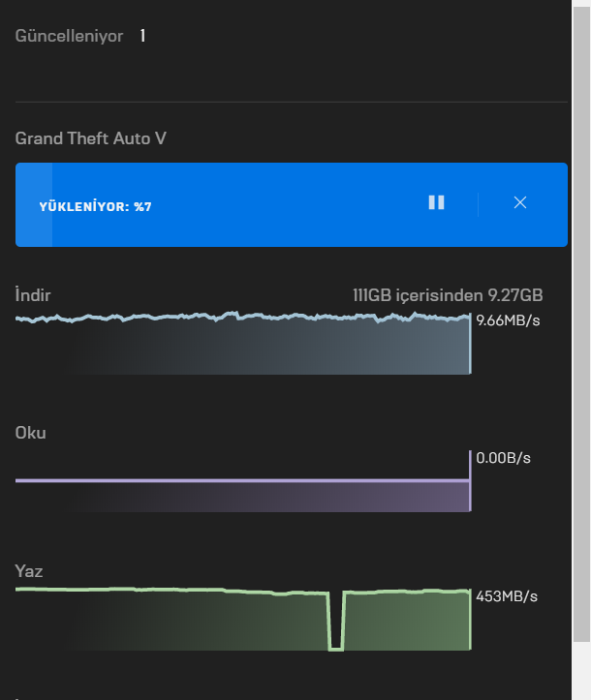Click the green write speed graph
Image resolution: width=591 pixels, height=700 pixels.
(194, 620)
